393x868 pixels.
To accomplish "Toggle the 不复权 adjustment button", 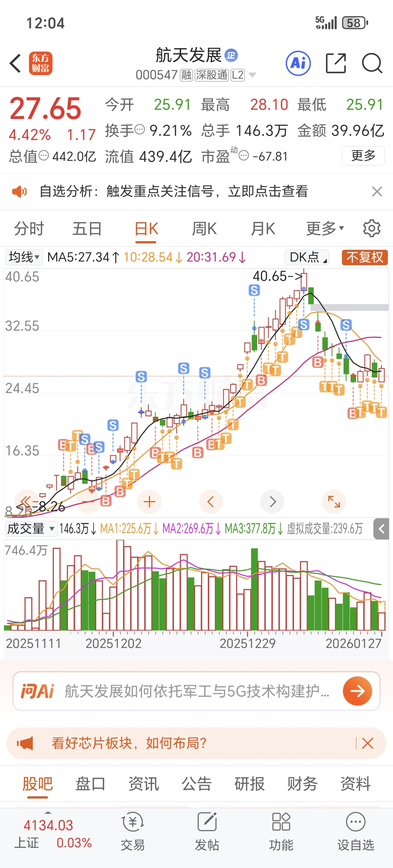I will click(x=365, y=257).
